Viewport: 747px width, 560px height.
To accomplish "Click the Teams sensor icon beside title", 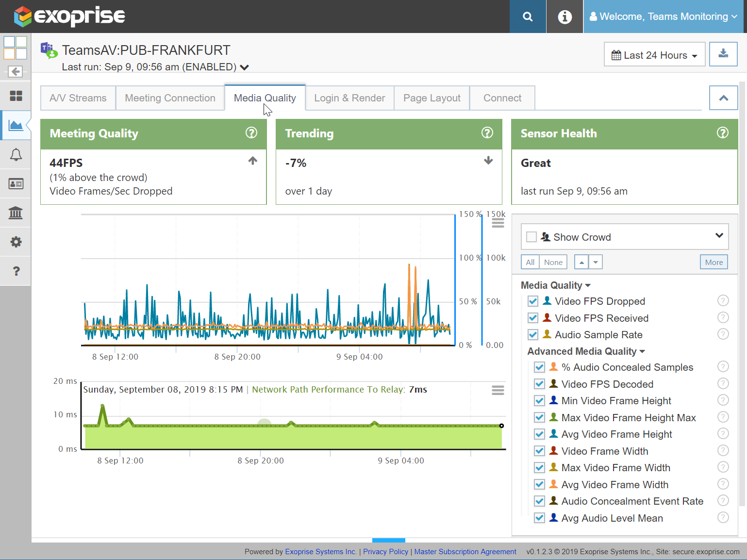I will [49, 50].
